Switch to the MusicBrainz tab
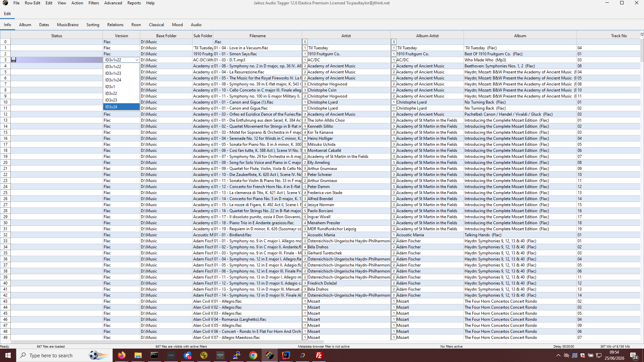Screen dimensions: 644x362 (68, 25)
